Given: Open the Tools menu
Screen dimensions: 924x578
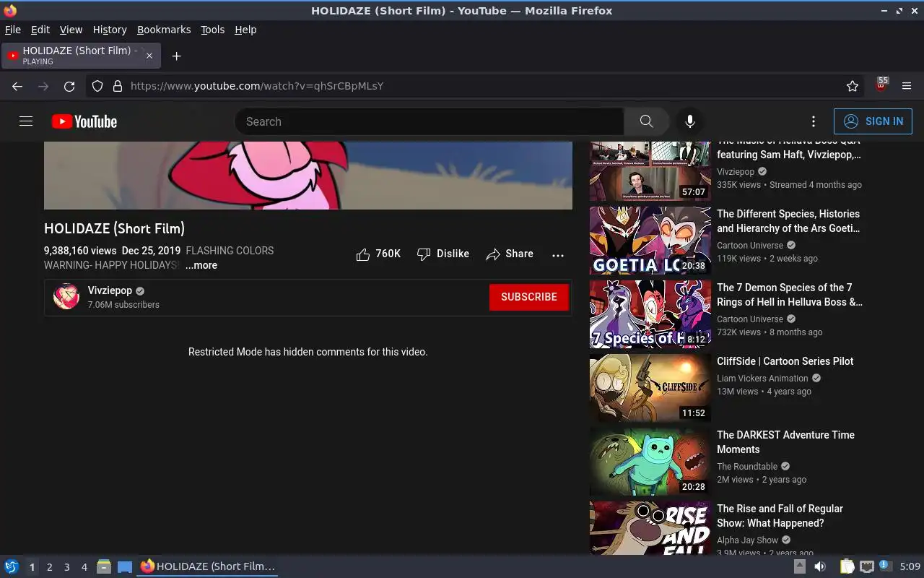Looking at the screenshot, I should [x=213, y=30].
